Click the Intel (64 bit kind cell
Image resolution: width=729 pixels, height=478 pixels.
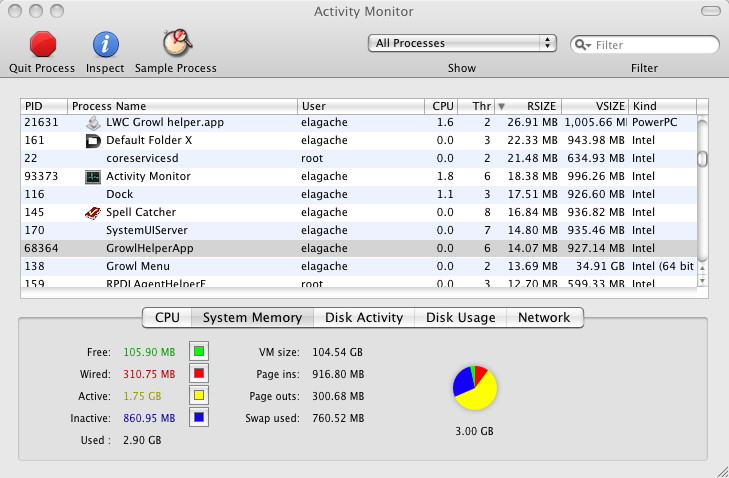point(663,266)
